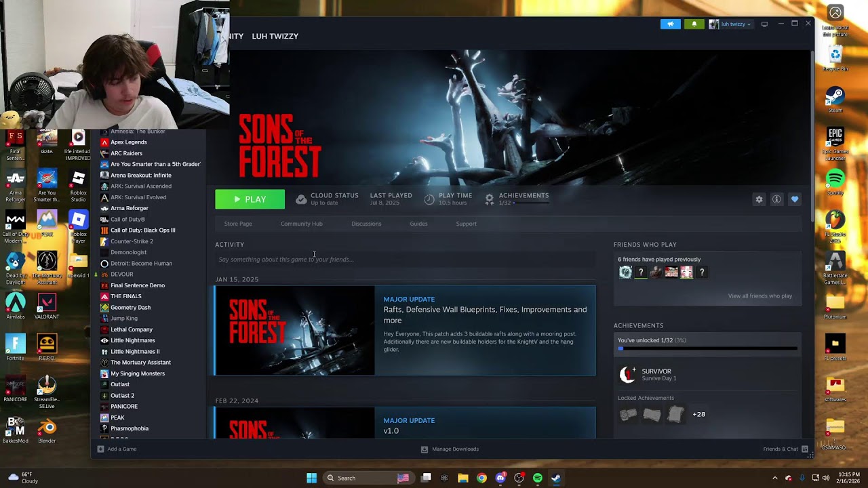Select Detroit: Become Human in library
The image size is (868, 488).
pyautogui.click(x=141, y=263)
